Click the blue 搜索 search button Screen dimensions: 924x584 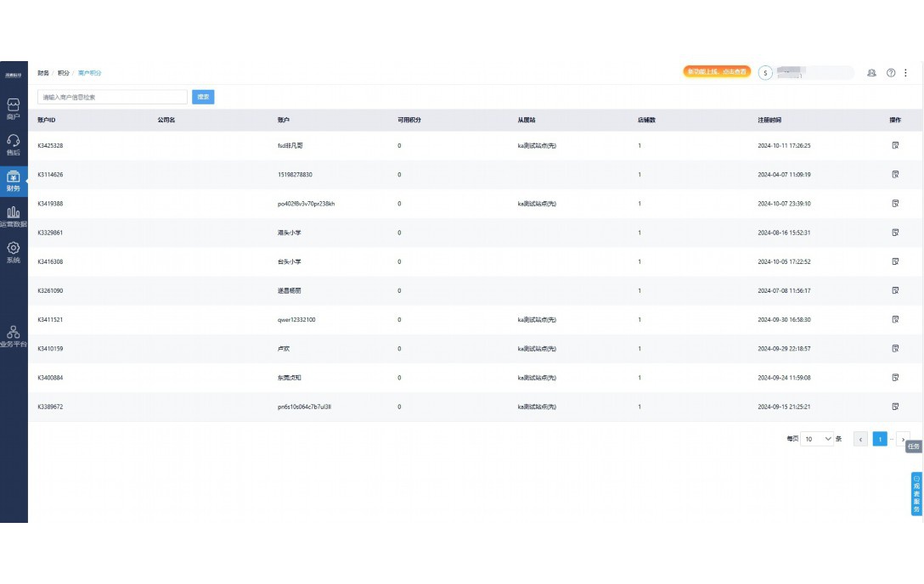203,97
